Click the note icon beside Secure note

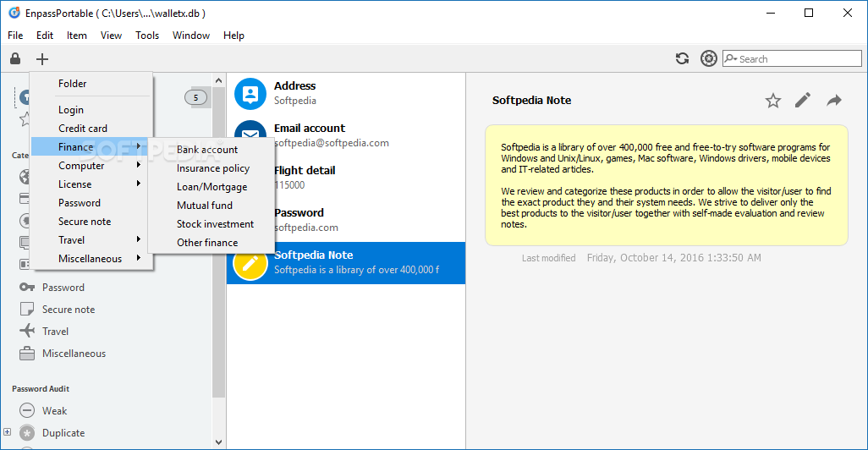26,309
